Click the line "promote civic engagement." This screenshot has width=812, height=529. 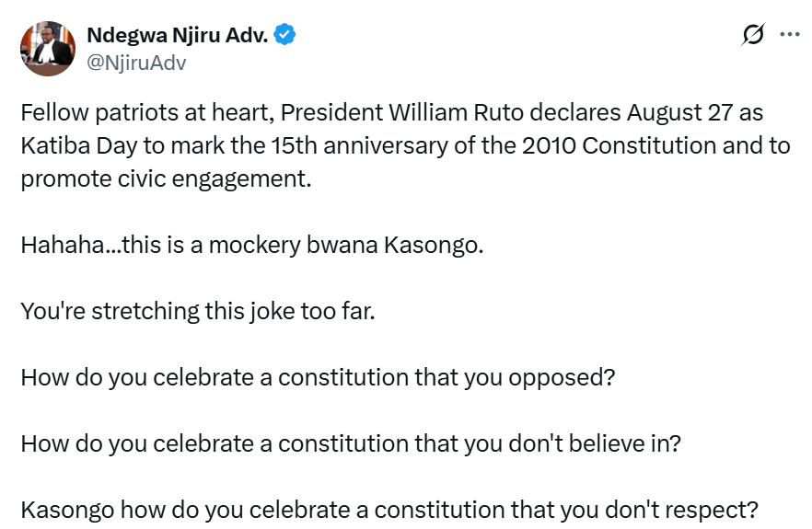click(x=166, y=178)
